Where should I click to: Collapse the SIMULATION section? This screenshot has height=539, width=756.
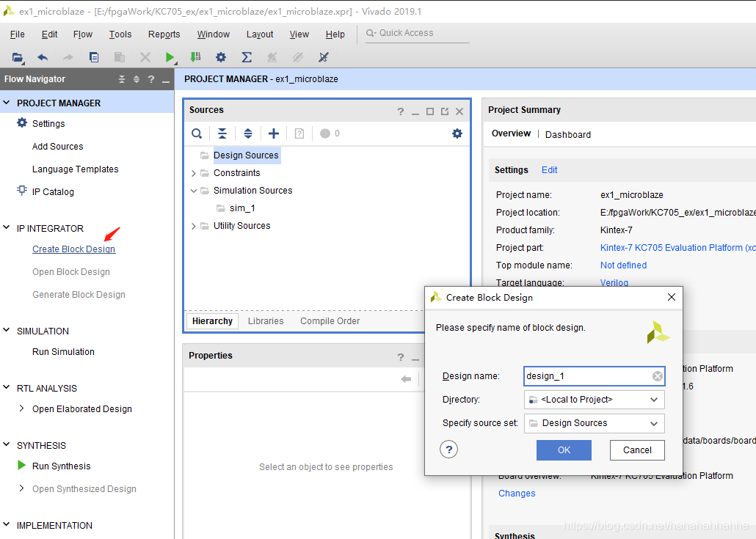[x=7, y=330]
